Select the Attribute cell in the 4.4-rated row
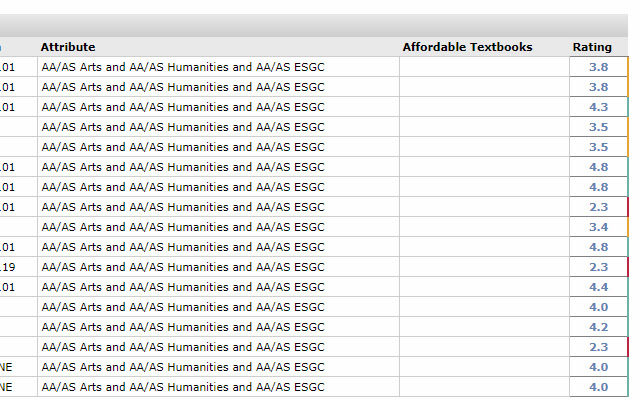 (183, 287)
